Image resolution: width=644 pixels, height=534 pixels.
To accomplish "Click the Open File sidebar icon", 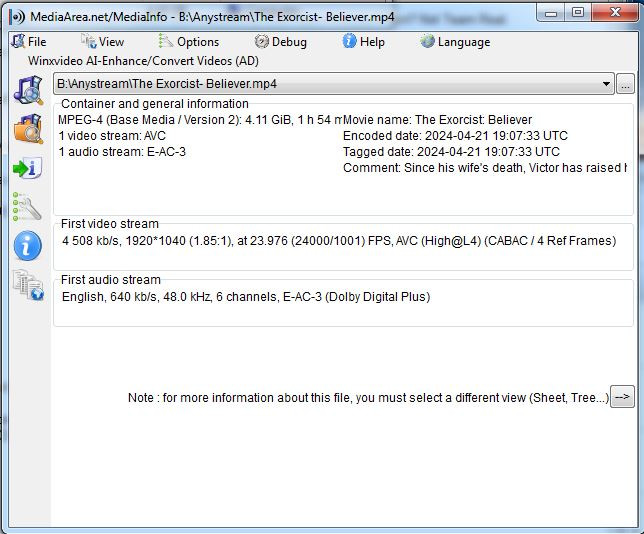I will (x=28, y=90).
